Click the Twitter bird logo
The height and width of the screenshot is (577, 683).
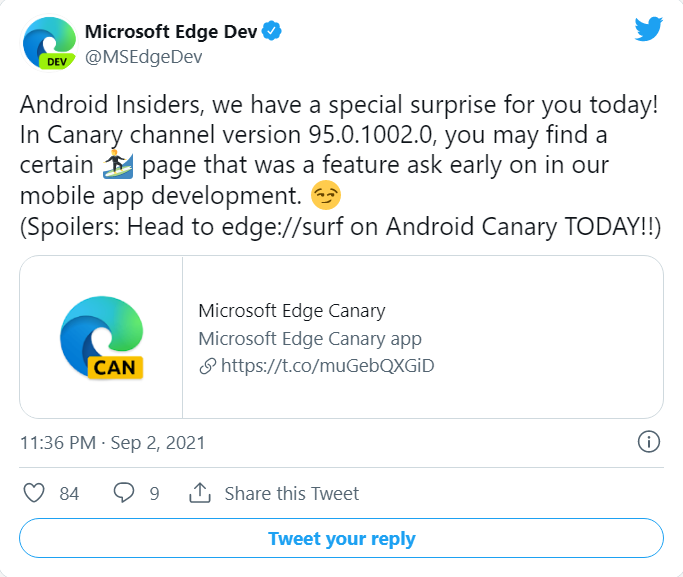(649, 30)
